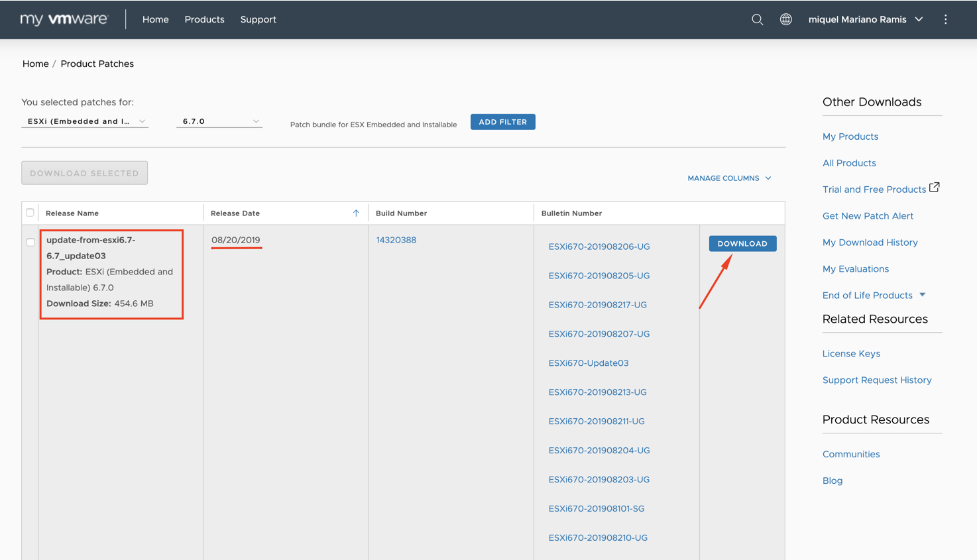
Task: Open Support Request History link
Action: 877,380
